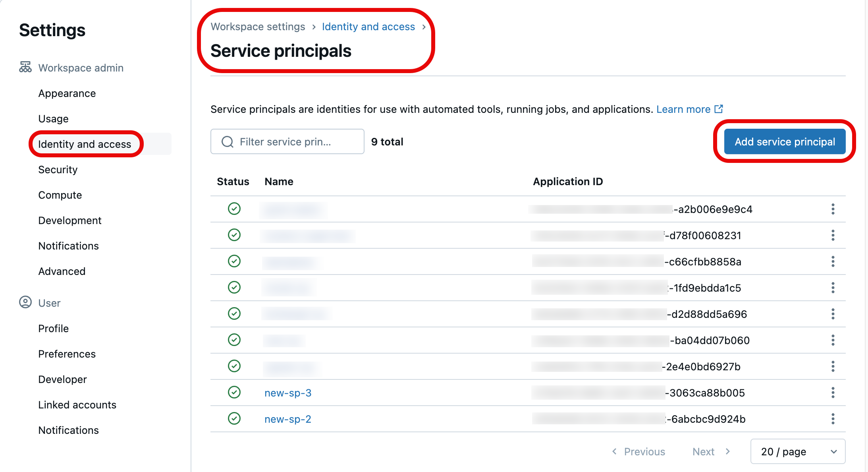Filter service principals using search field
Viewport: 868px width, 472px height.
[x=287, y=141]
